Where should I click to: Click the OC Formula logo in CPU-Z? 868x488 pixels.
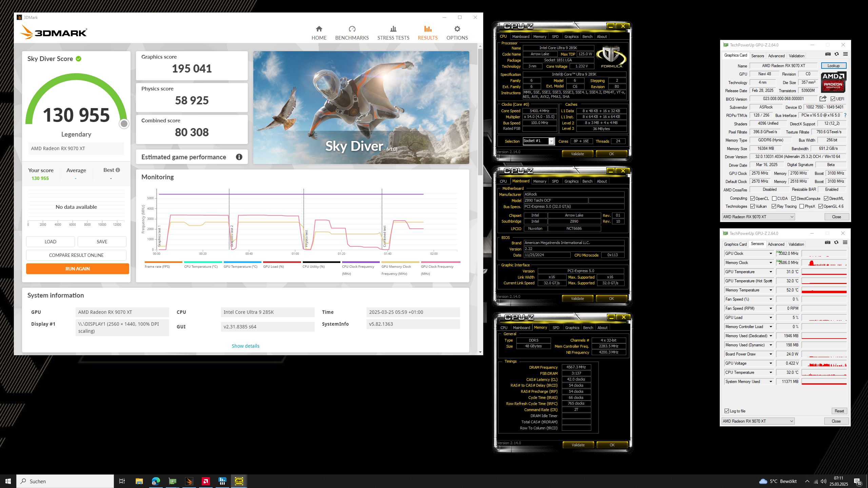coord(611,57)
